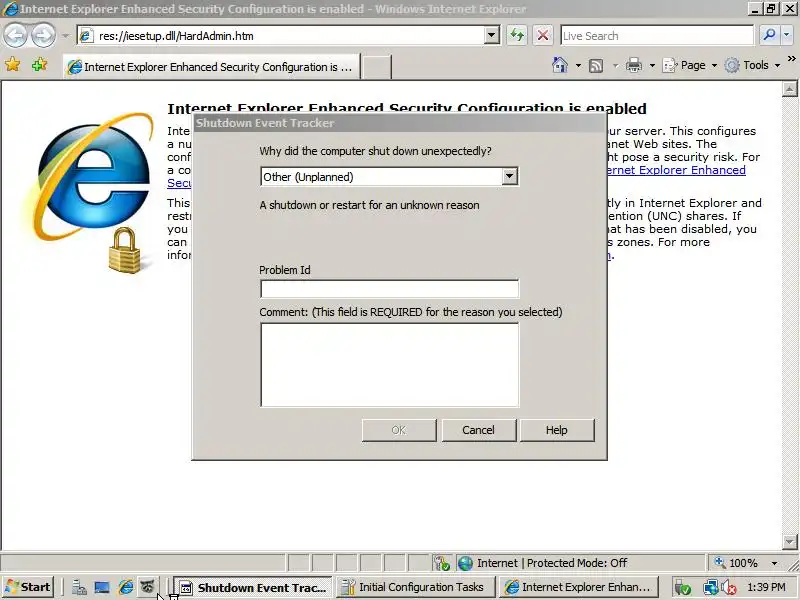This screenshot has width=800, height=600.
Task: Open the Page menu
Action: (x=689, y=65)
